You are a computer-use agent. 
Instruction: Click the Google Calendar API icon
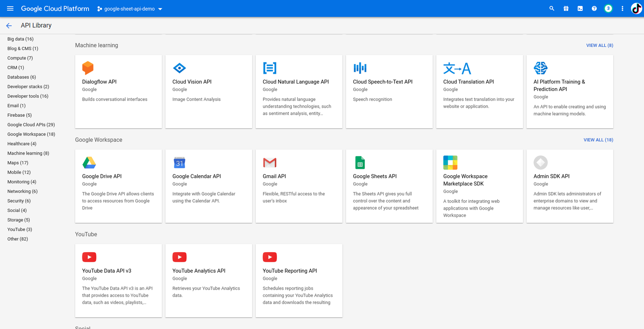180,162
